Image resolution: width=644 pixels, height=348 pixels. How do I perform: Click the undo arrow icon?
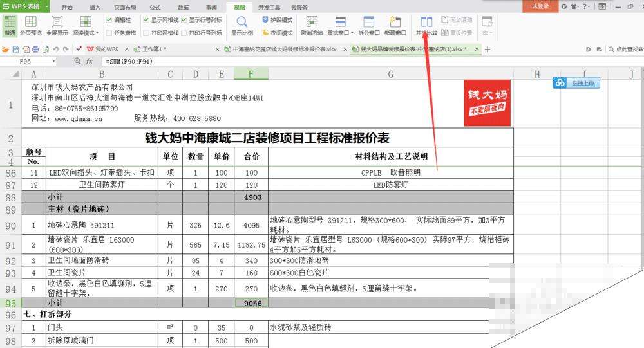pyautogui.click(x=55, y=50)
